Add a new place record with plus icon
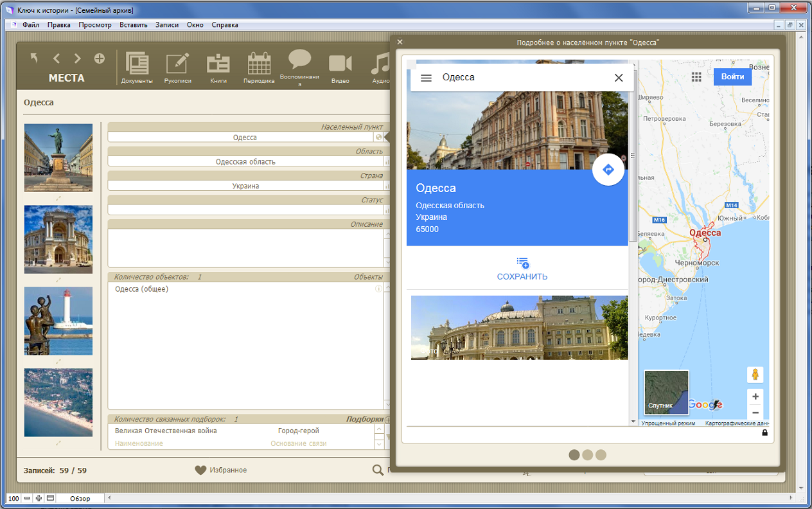This screenshot has height=509, width=812. (100, 58)
